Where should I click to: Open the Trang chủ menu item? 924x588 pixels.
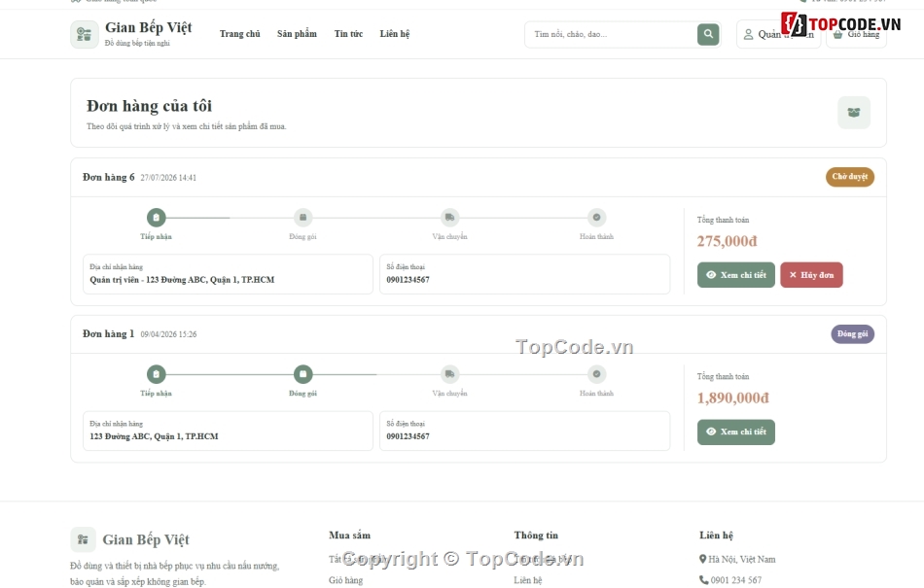pos(240,34)
